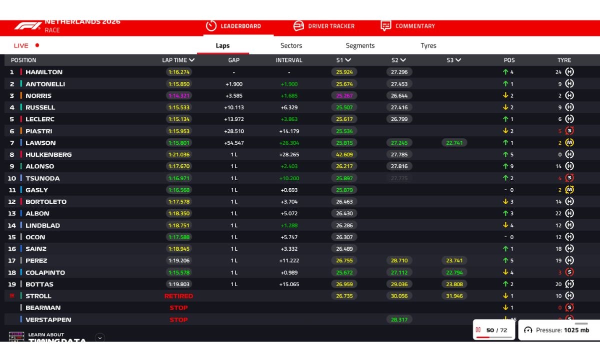Click the LIVE indicator
600x364 pixels.
[x=26, y=45]
